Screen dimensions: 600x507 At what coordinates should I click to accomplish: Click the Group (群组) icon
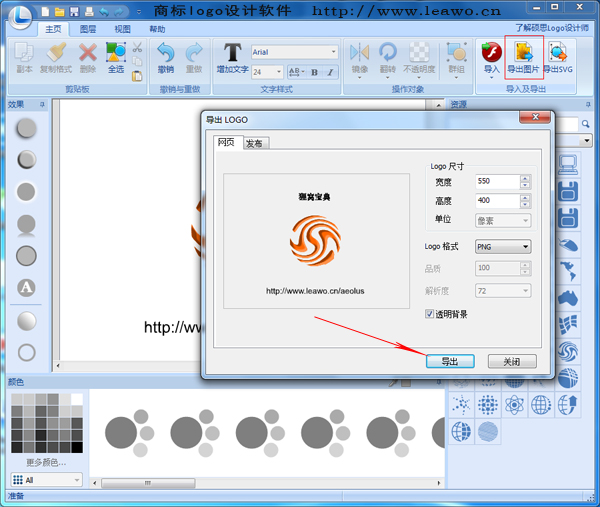(x=457, y=52)
